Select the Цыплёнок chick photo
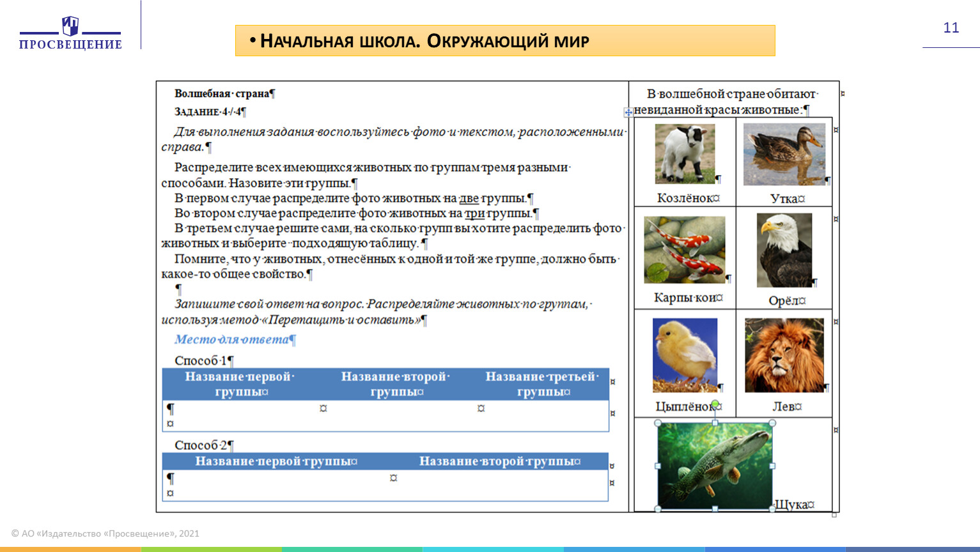The width and height of the screenshot is (980, 552). pos(685,355)
